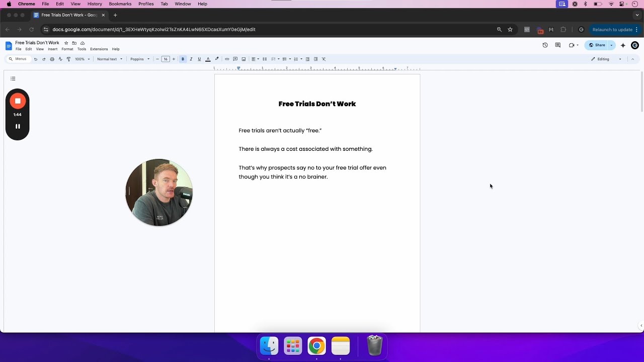Open the bulleted list dropdown
Screen dimensions: 644x362
[x=287, y=59]
